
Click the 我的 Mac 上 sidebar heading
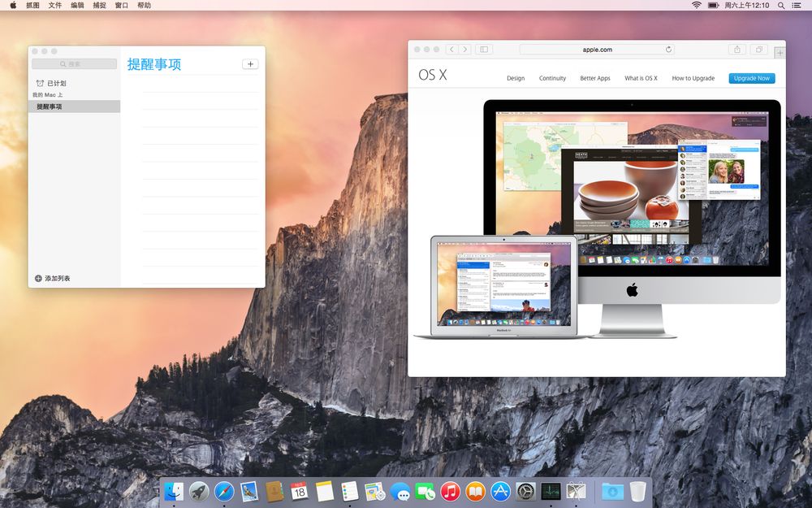point(48,95)
